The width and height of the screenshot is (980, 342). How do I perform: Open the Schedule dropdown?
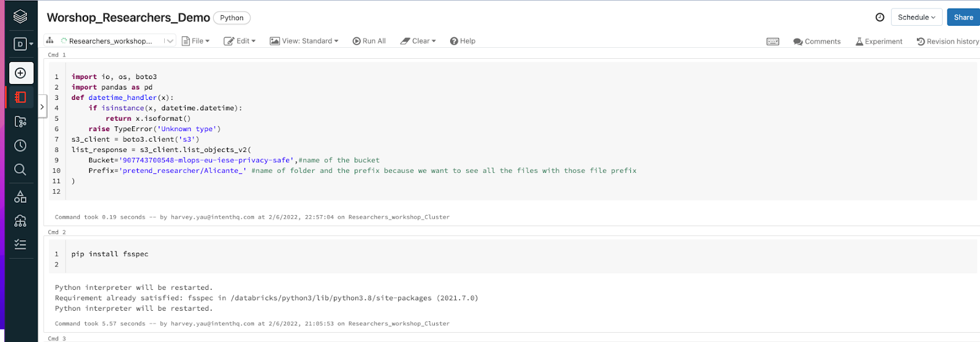pyautogui.click(x=916, y=17)
